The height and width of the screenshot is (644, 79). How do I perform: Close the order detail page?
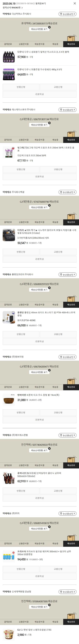pos(74,3)
